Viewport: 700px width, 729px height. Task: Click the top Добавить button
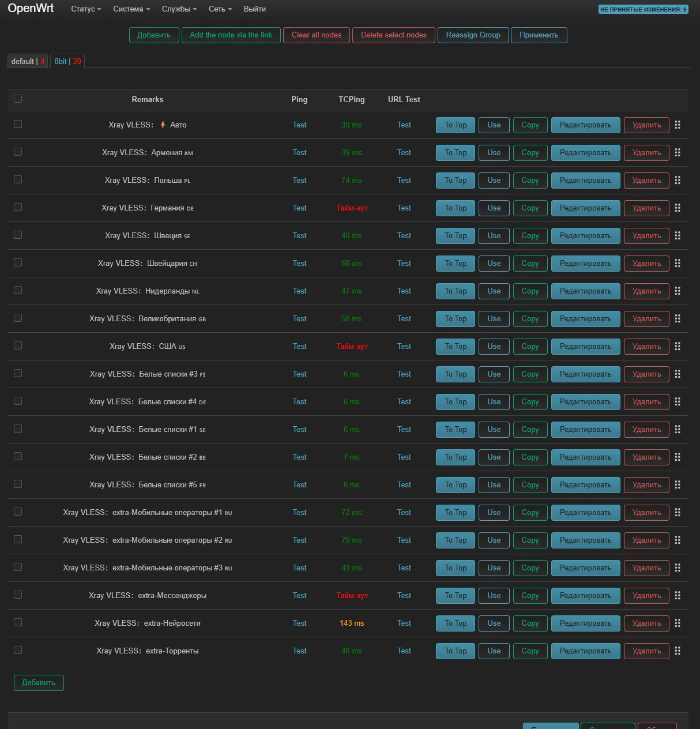pyautogui.click(x=154, y=35)
